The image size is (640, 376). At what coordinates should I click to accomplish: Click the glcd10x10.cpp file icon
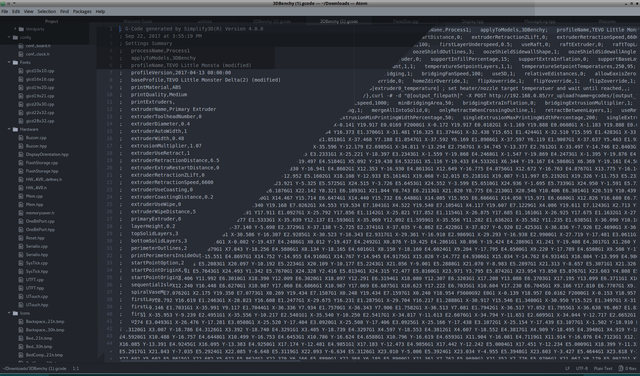coord(21,71)
